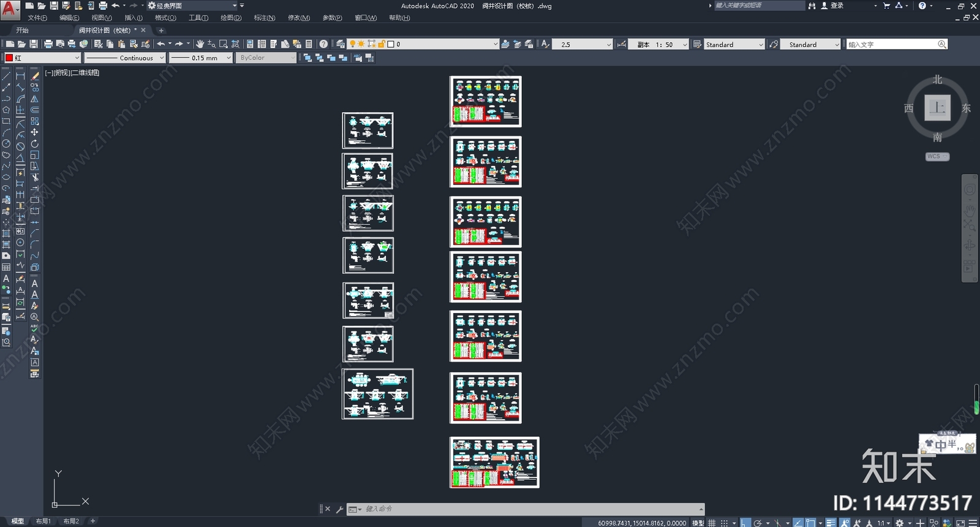
Task: Click the Zoom Window icon
Action: [x=224, y=44]
